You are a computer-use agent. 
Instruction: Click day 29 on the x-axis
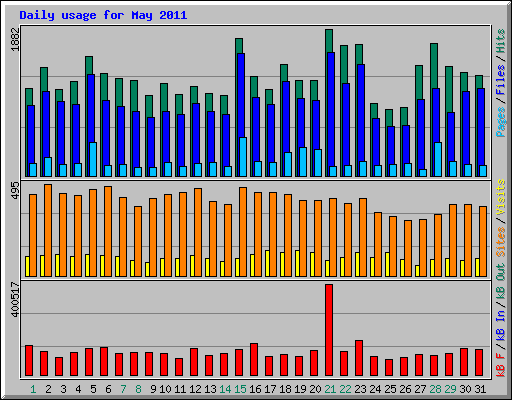tap(450, 389)
